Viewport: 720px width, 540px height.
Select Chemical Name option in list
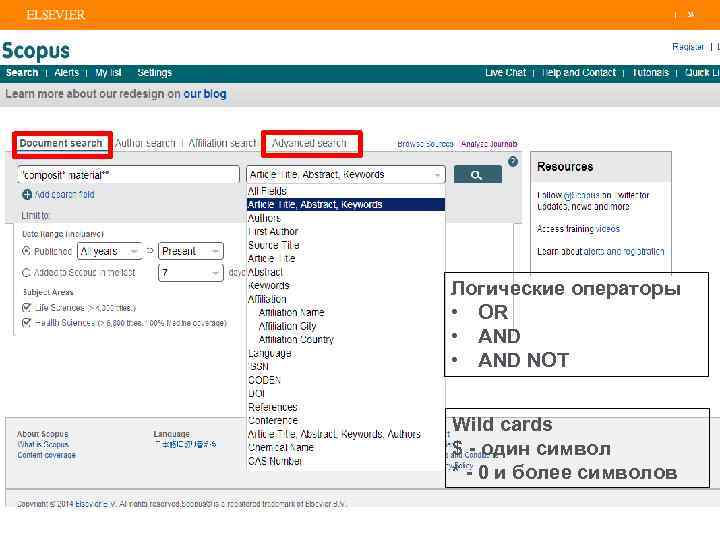click(281, 448)
